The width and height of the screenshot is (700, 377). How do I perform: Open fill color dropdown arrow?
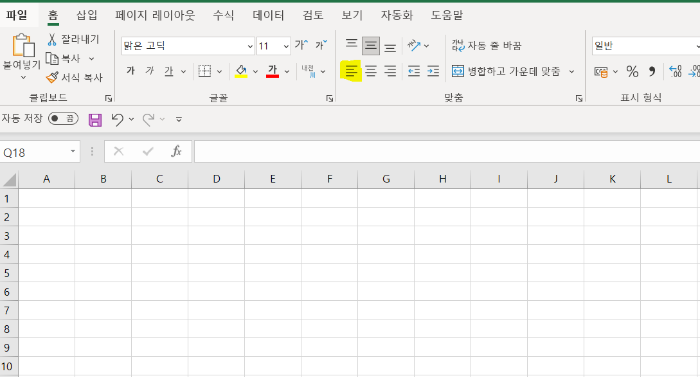tap(255, 71)
